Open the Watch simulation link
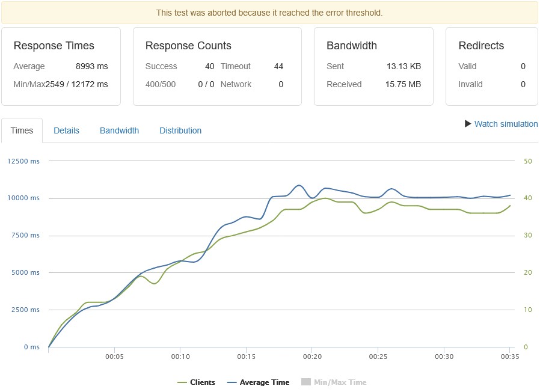This screenshot has width=540, height=392. click(x=506, y=124)
